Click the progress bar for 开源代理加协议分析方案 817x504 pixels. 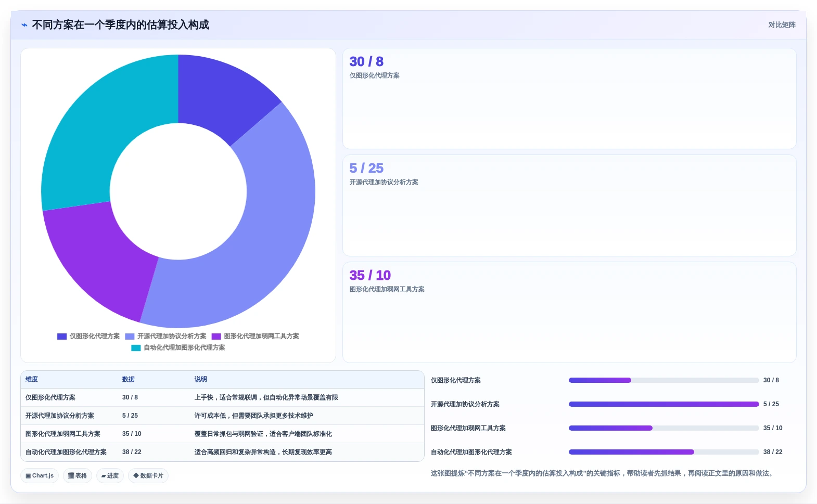(x=663, y=404)
